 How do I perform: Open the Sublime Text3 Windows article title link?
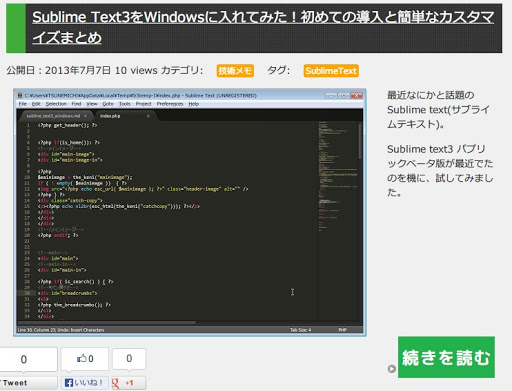pos(263,27)
